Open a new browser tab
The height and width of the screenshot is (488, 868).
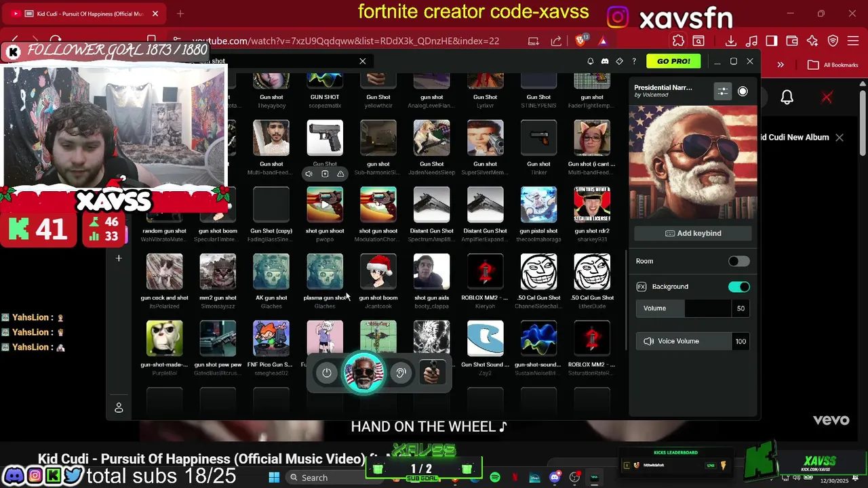[180, 14]
